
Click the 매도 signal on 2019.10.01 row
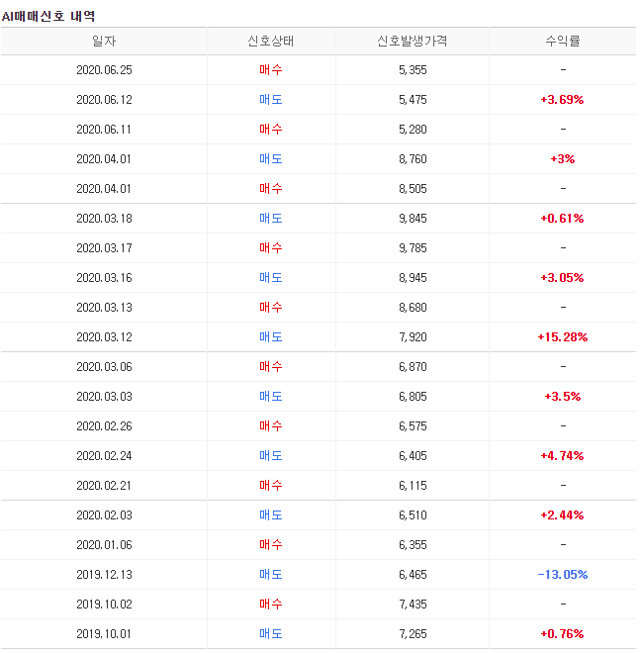point(271,634)
